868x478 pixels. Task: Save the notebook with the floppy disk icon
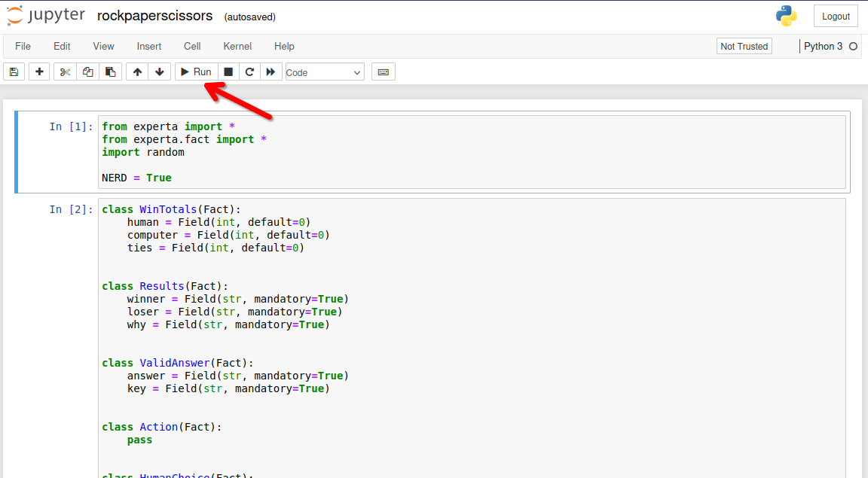14,72
